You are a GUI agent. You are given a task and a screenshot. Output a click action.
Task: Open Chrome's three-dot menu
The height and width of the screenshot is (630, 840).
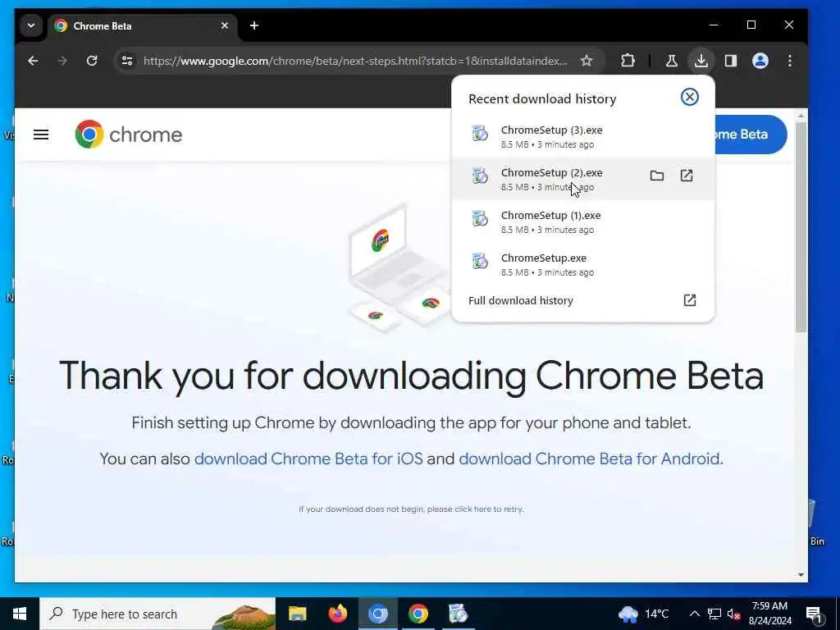790,61
